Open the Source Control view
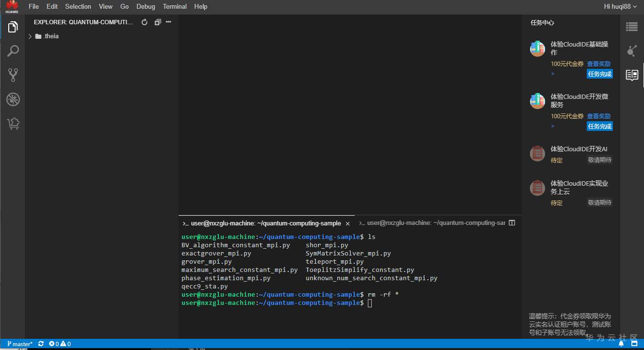Image resolution: width=644 pixels, height=350 pixels. click(13, 75)
